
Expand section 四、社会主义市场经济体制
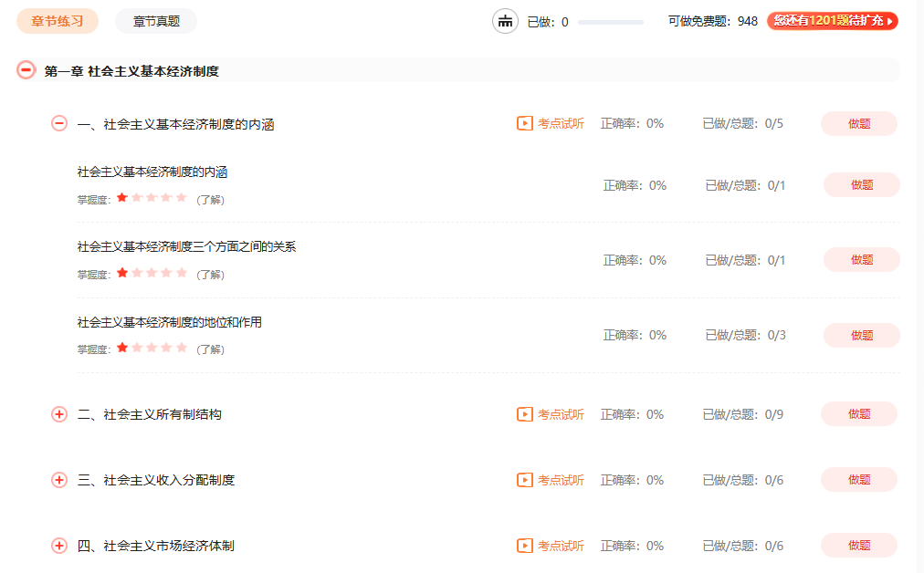pos(59,546)
